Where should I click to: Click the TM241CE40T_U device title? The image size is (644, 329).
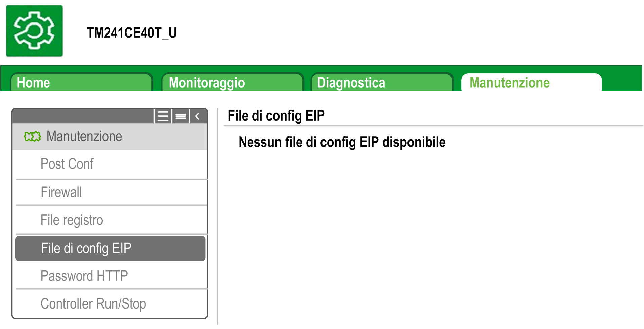[x=132, y=33]
